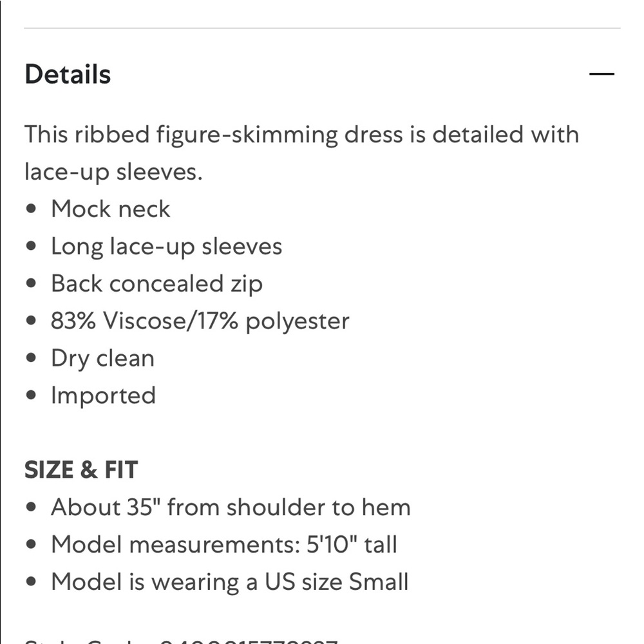The width and height of the screenshot is (644, 644).
Task: Click the Imported detail item
Action: click(103, 395)
